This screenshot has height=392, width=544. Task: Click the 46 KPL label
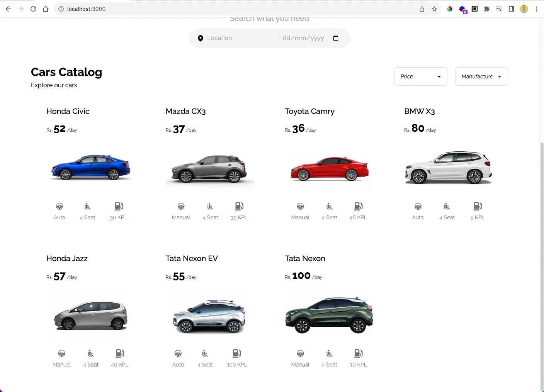358,217
